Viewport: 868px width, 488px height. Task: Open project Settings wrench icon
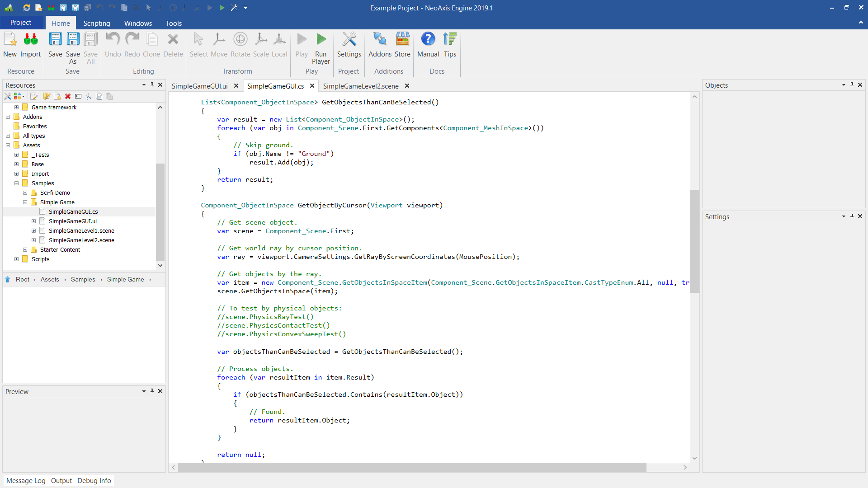349,40
